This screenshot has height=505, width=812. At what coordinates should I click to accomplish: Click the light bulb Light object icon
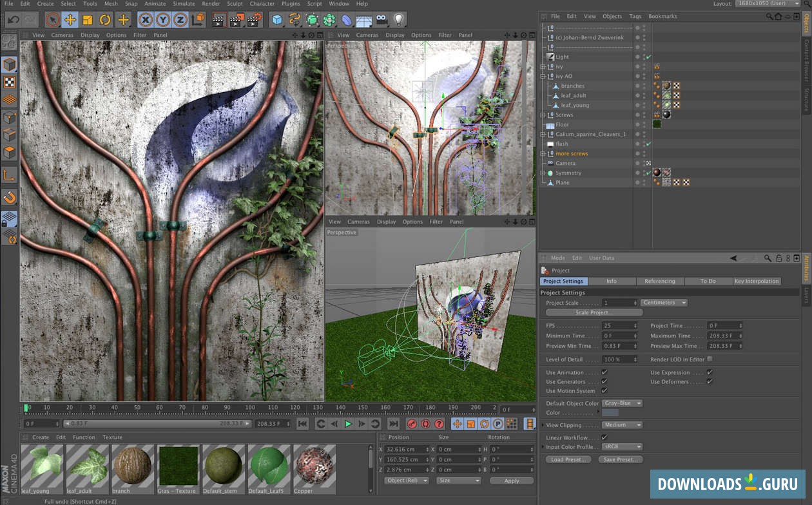click(399, 20)
